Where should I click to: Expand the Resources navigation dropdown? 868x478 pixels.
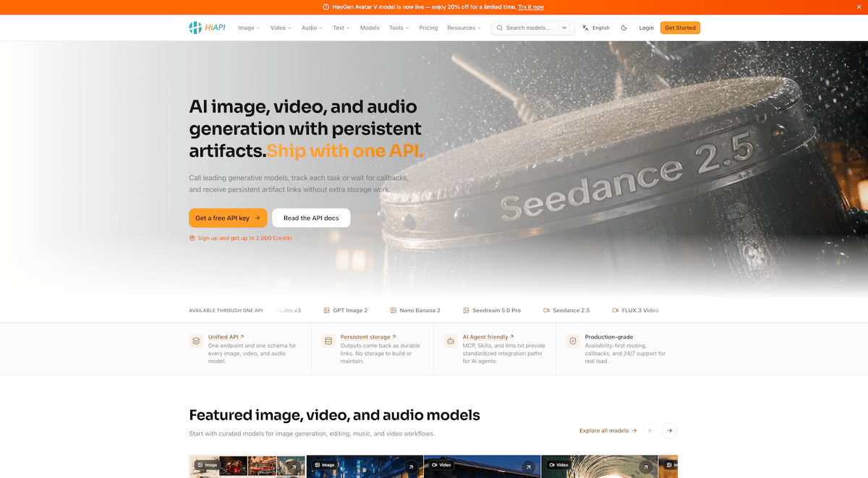(x=464, y=27)
